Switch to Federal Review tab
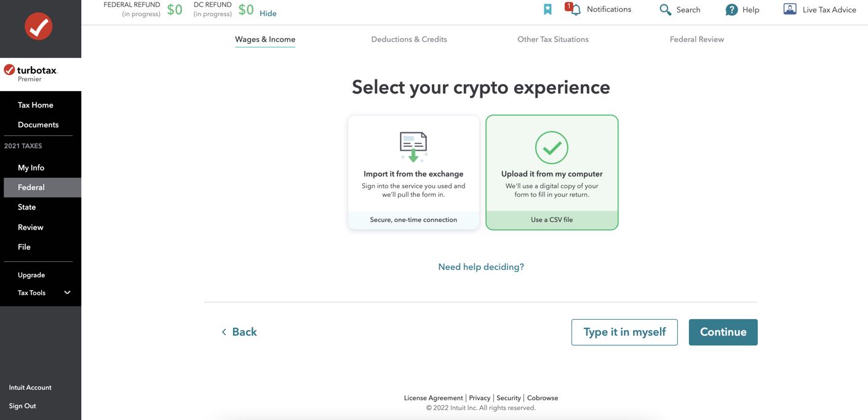The width and height of the screenshot is (868, 420). [x=697, y=39]
